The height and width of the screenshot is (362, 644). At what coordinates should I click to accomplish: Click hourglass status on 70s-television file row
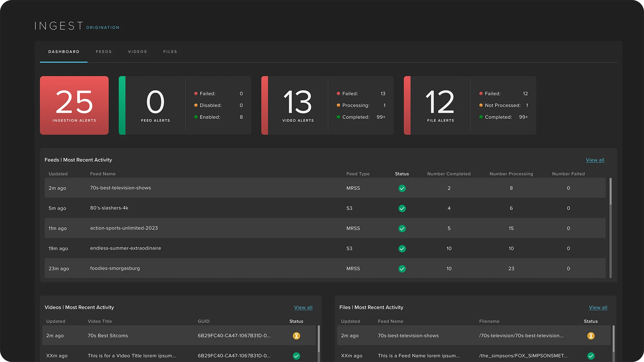[x=591, y=336]
